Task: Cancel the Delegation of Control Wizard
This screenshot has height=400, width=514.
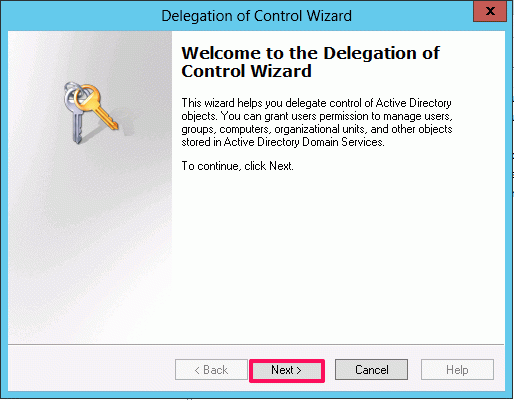Action: coord(371,370)
